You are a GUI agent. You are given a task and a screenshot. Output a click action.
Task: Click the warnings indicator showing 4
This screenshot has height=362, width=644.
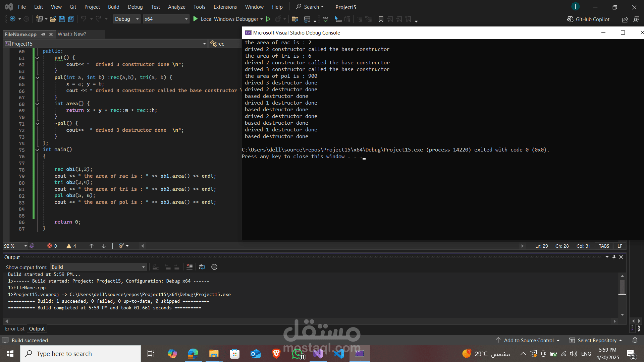point(71,246)
